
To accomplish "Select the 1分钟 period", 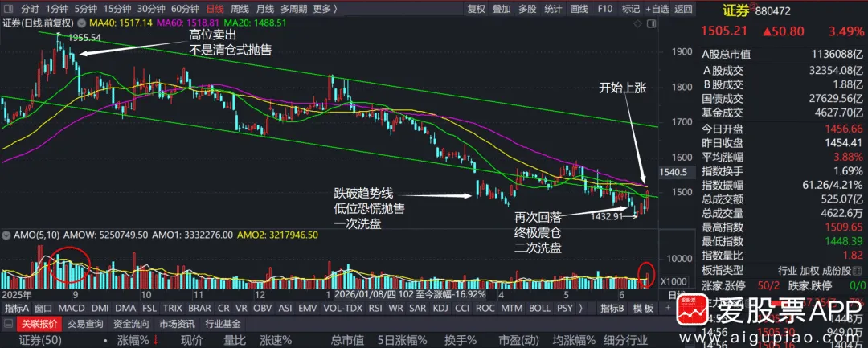I will tap(56, 9).
